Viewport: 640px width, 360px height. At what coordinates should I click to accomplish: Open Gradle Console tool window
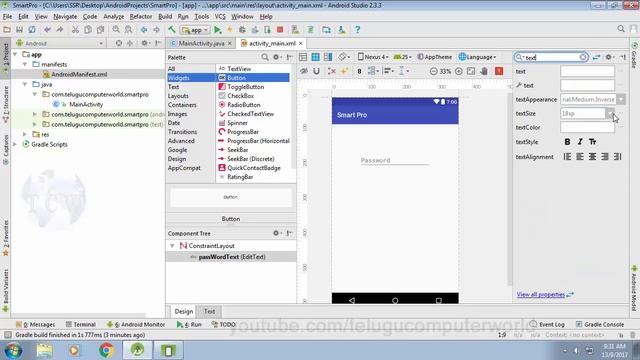tap(600, 324)
